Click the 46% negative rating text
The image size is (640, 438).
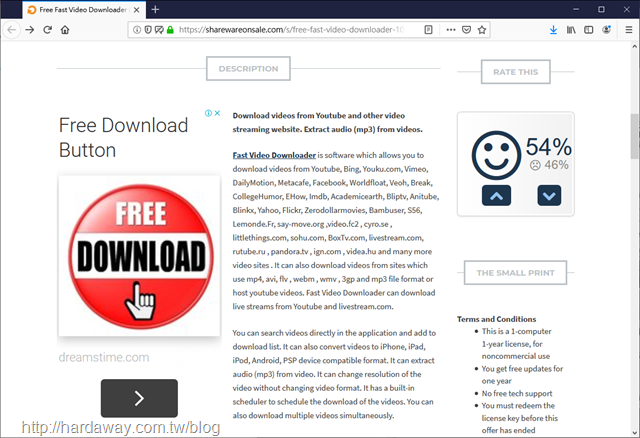(x=549, y=165)
